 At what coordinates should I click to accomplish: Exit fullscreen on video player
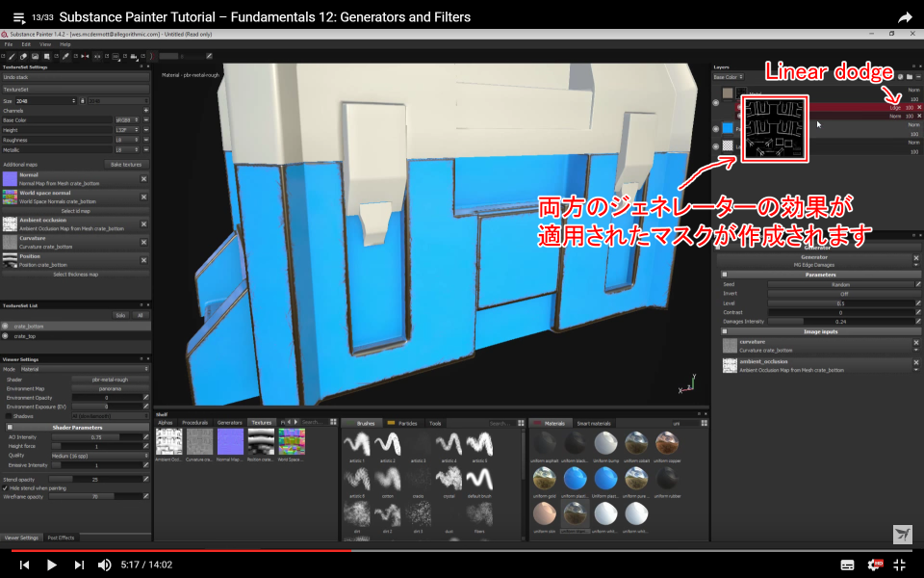[900, 565]
